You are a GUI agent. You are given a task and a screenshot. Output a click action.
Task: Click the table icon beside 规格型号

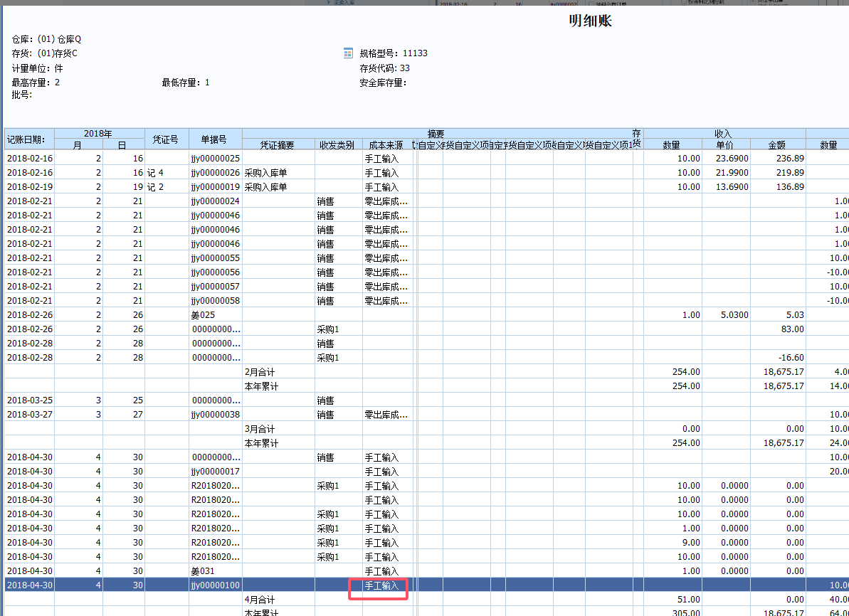click(348, 53)
